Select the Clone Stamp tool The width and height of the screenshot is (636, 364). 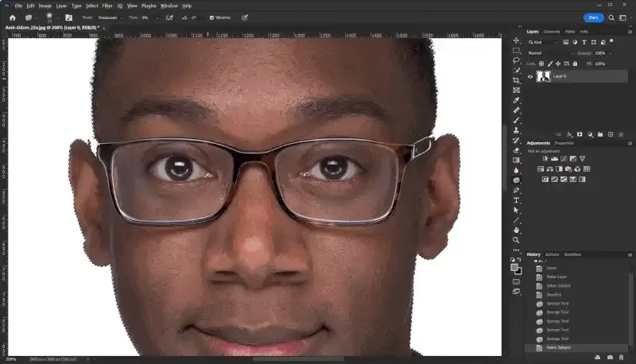516,130
